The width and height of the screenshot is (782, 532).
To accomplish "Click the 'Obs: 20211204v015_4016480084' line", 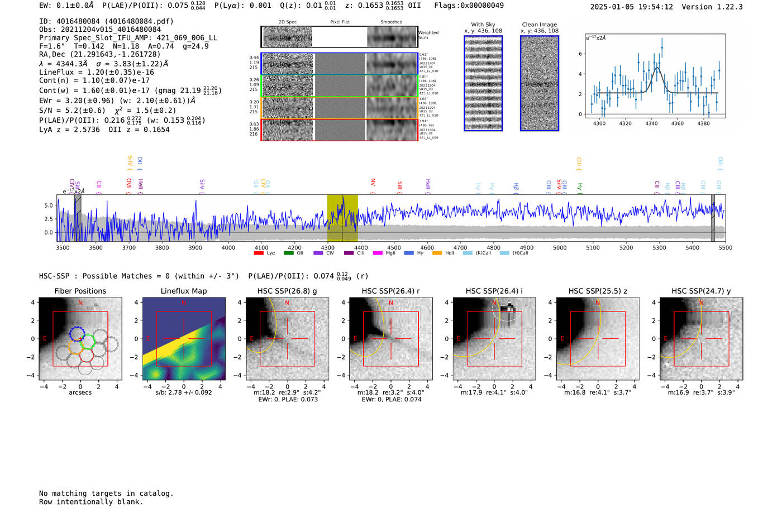I will tap(100, 30).
